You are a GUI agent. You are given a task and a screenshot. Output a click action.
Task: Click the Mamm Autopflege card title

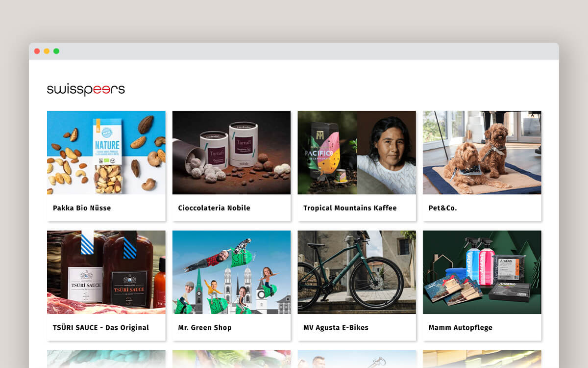tap(461, 328)
